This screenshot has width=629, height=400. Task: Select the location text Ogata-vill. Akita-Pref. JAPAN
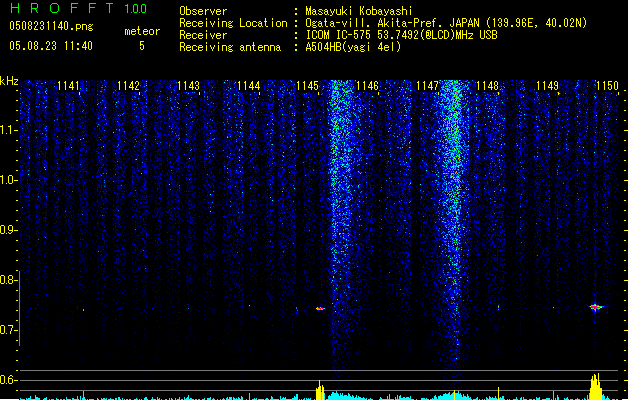click(x=392, y=23)
